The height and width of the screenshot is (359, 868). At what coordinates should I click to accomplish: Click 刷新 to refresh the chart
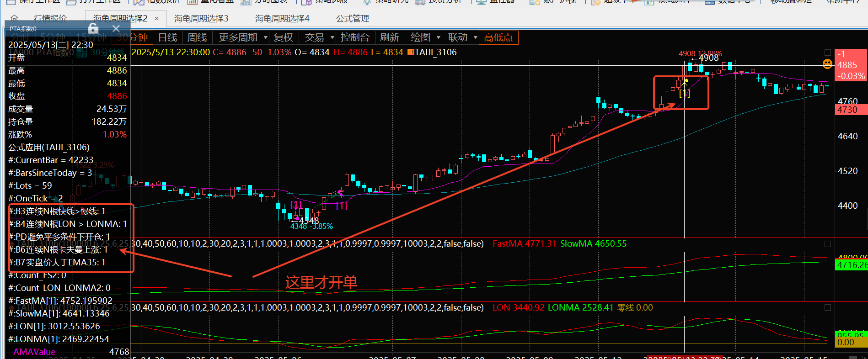click(390, 37)
